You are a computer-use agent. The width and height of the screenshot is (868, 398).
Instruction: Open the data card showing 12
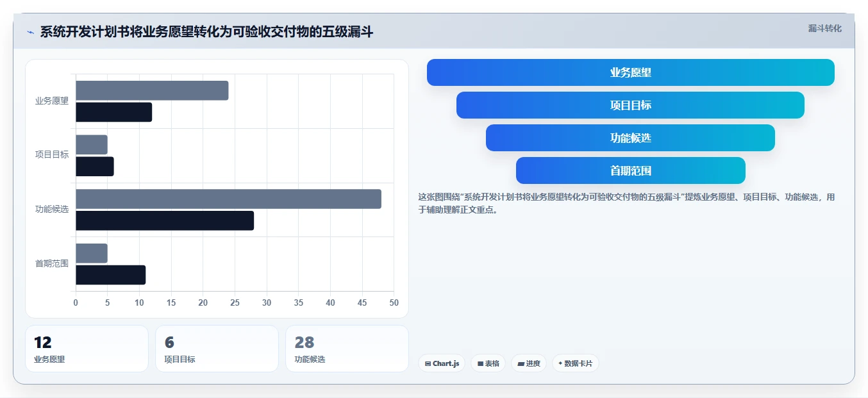click(87, 349)
